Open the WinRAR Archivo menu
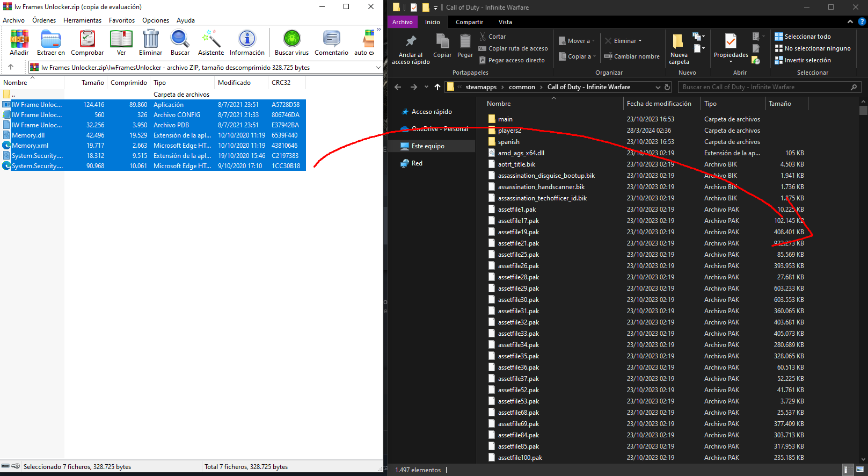The width and height of the screenshot is (868, 476). click(x=14, y=20)
